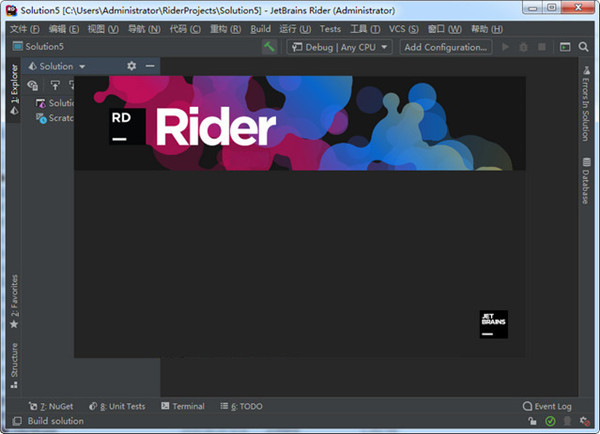The width and height of the screenshot is (600, 434).
Task: Click the RD logo on splash screen
Action: (127, 126)
